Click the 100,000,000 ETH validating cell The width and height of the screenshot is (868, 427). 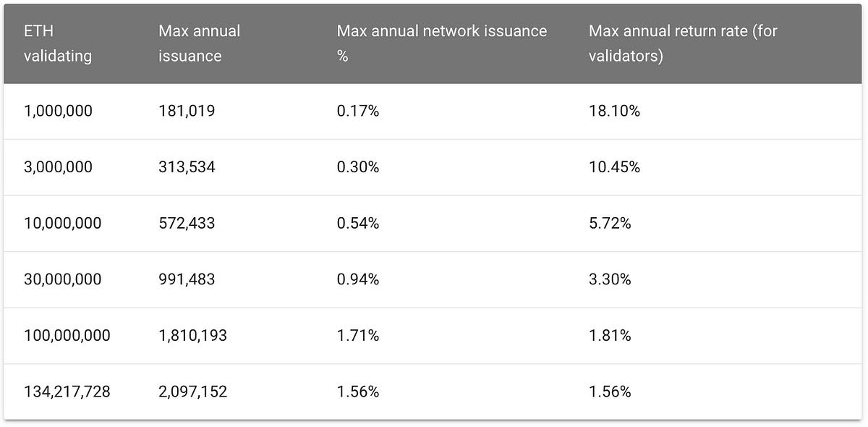coord(67,336)
